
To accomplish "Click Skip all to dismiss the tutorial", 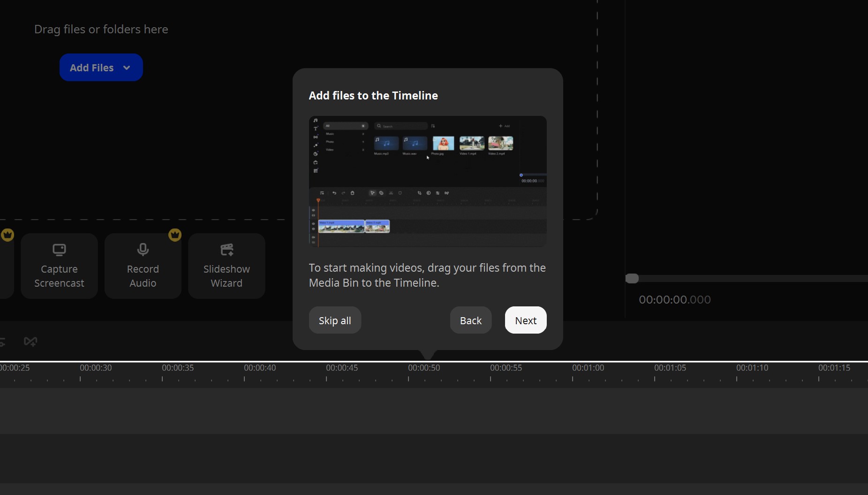I will click(x=334, y=320).
